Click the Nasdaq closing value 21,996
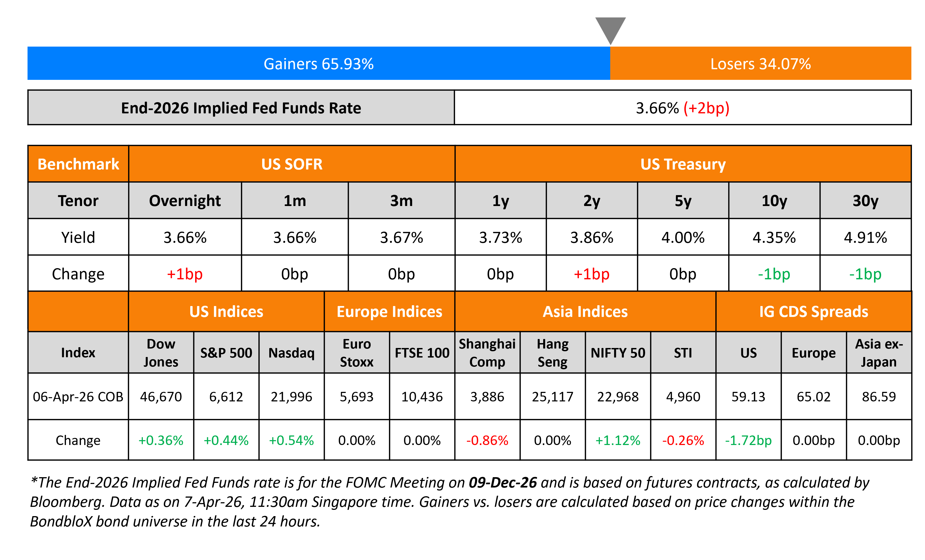The height and width of the screenshot is (560, 925). click(291, 396)
